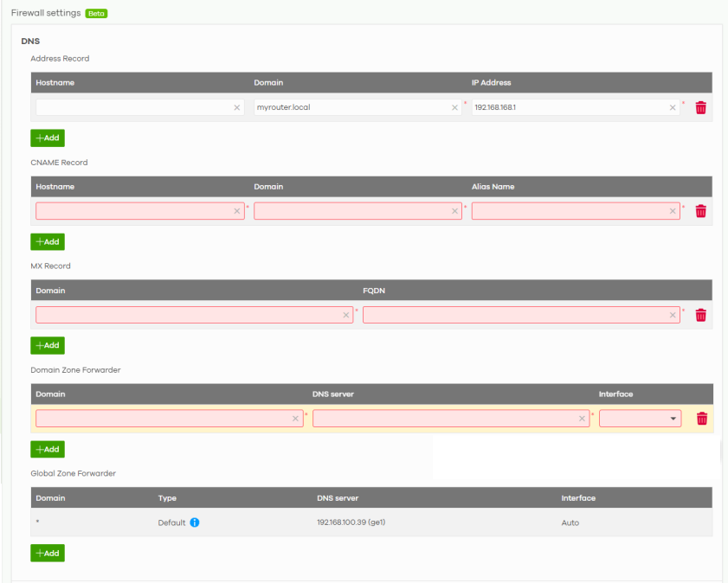Screen dimensions: 728x583
Task: Add a new Address Record
Action: [48, 138]
